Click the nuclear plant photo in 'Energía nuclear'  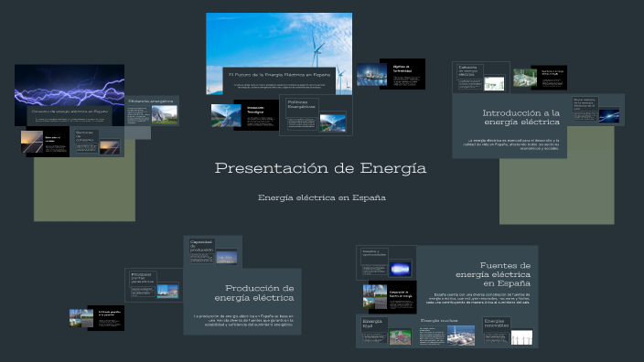(x=461, y=335)
